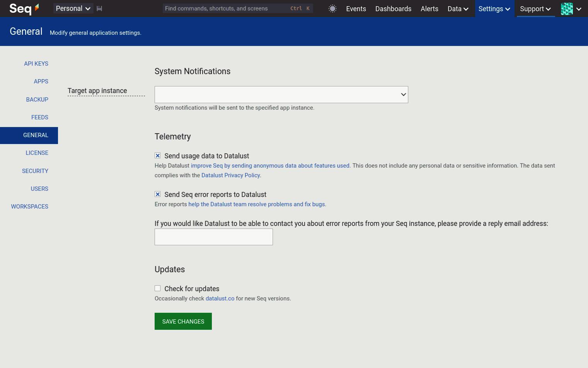588x368 pixels.
Task: Focus the reply email address field
Action: coord(214,237)
